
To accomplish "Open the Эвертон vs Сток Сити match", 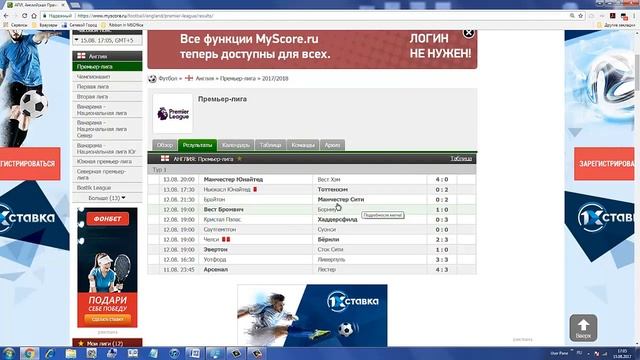I will pos(312,249).
